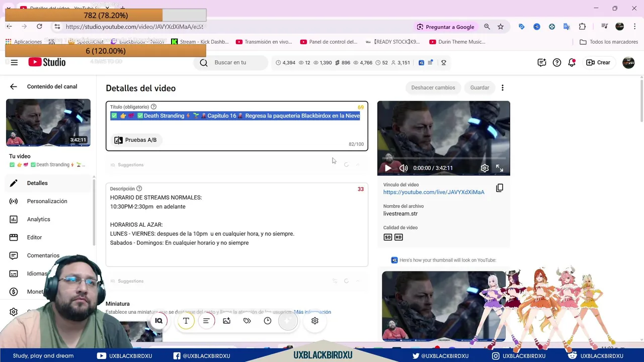
Task: Click the browser address bar URL
Action: pyautogui.click(x=134, y=27)
